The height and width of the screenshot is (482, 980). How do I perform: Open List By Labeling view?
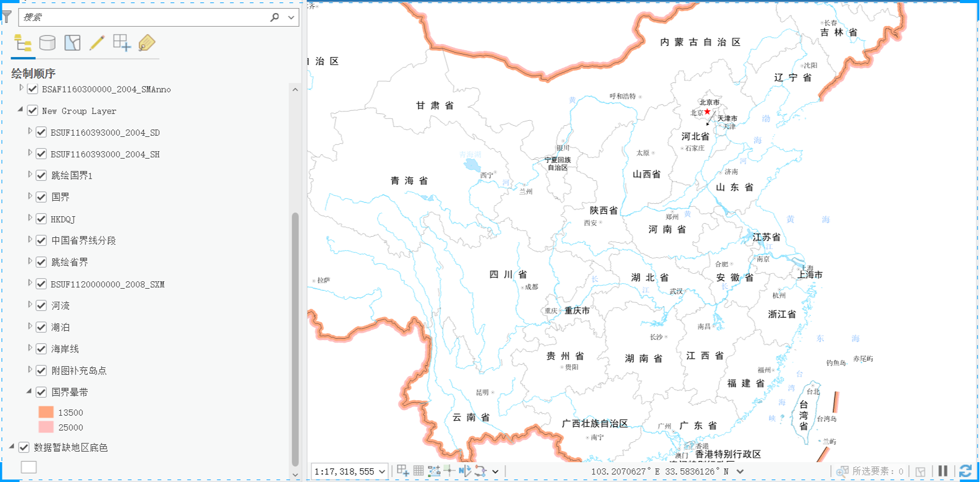point(147,43)
